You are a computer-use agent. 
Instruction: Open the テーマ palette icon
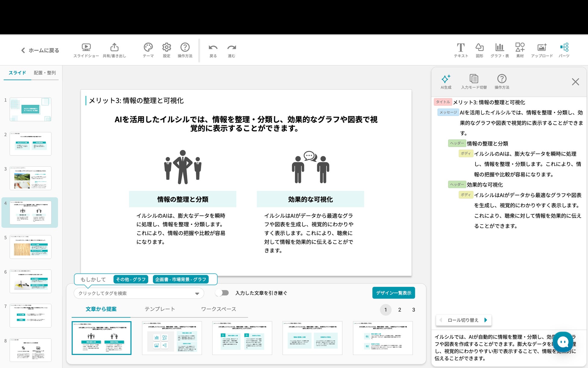click(148, 47)
